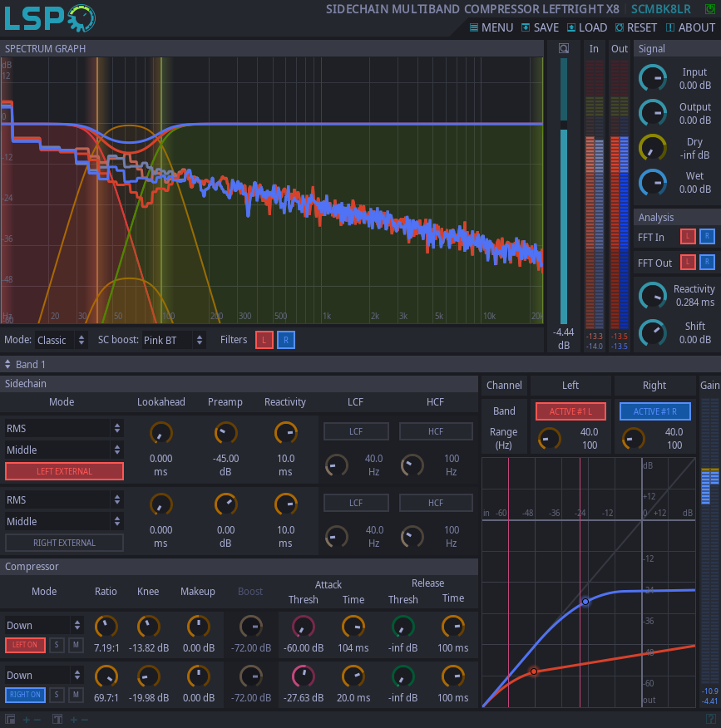
Task: Toggle LEFT ON compressor button
Action: click(x=25, y=645)
